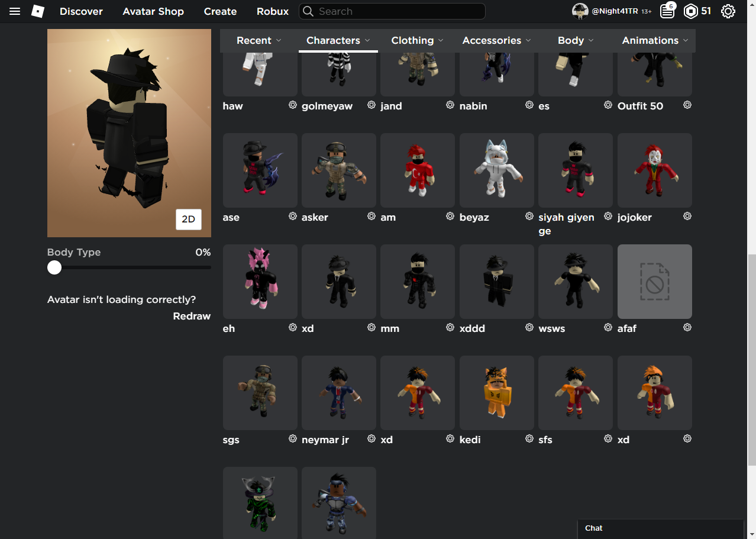
Task: Open settings gear for siyah giyen ge
Action: [x=608, y=216]
